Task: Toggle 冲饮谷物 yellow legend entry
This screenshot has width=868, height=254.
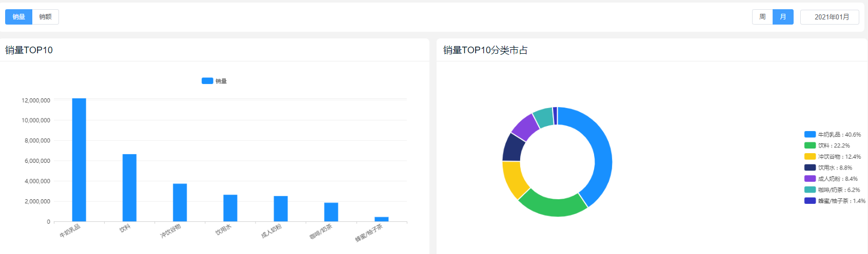Action: click(x=833, y=157)
